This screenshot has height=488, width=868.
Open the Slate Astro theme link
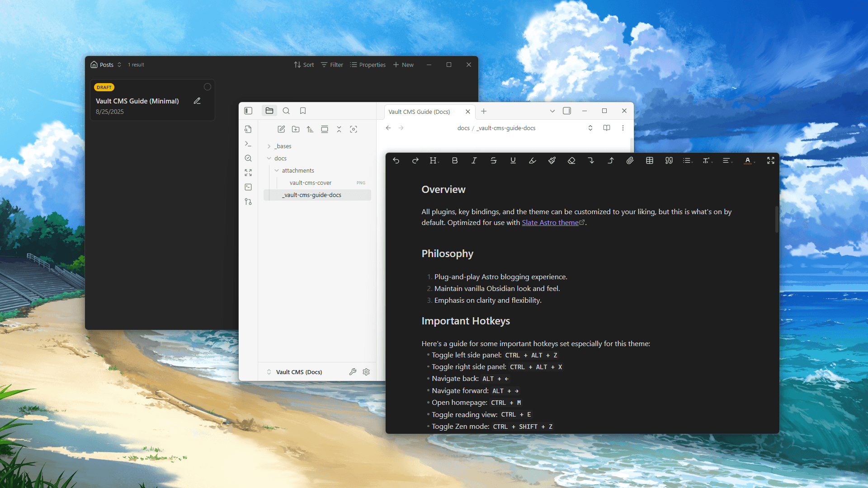click(550, 222)
